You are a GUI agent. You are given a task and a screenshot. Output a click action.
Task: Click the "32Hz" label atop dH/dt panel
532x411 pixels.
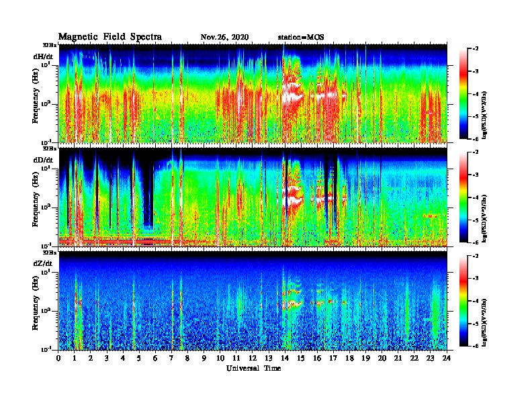pos(49,45)
